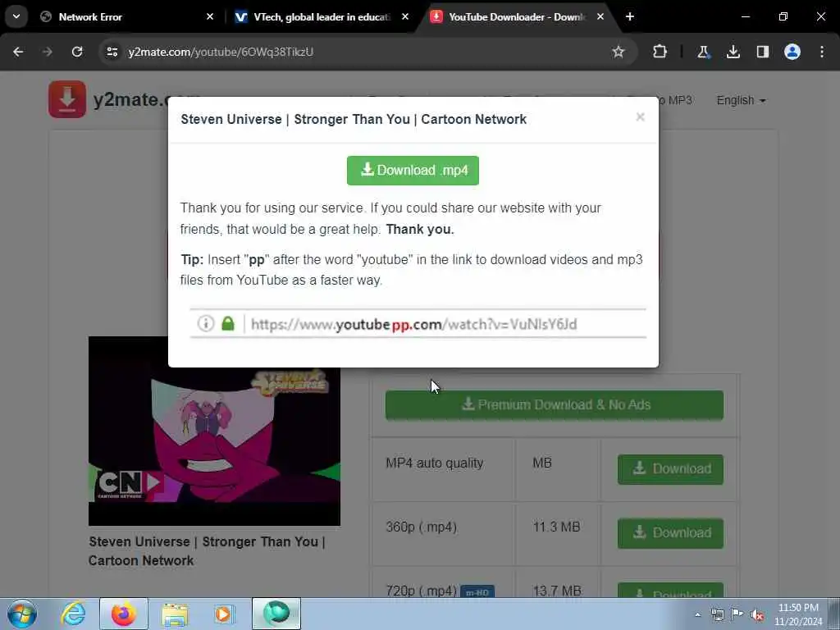
Task: Open a new browser tab
Action: 630,17
